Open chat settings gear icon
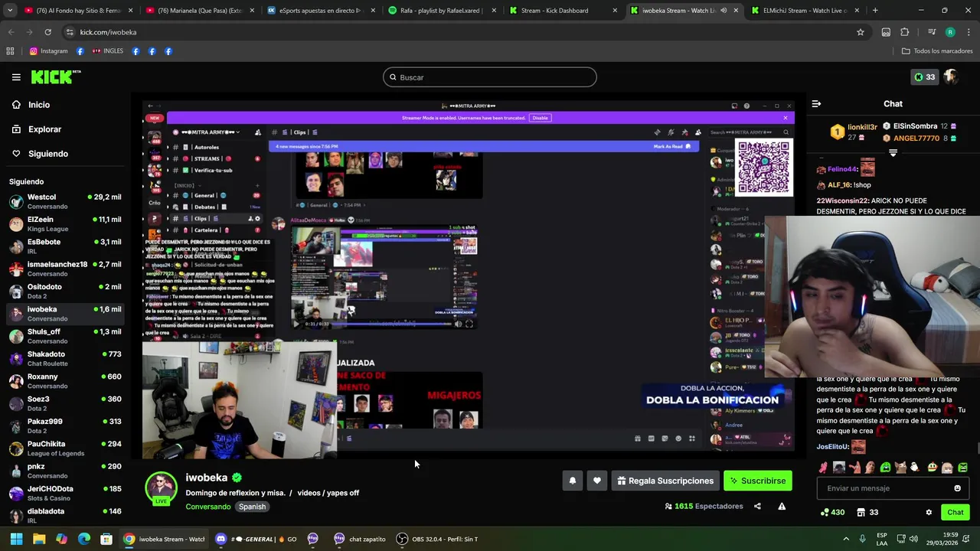980x551 pixels. 929,512
